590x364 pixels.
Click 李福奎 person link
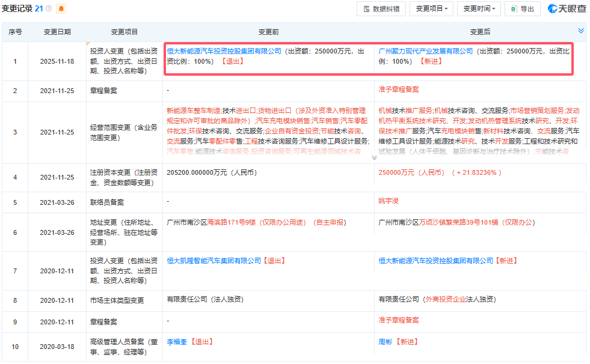point(177,342)
